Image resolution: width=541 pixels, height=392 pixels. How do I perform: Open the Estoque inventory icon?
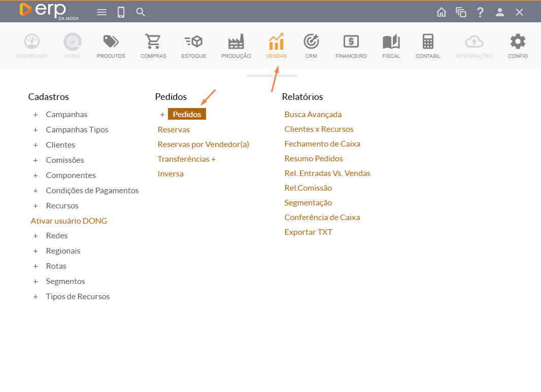coord(193,42)
